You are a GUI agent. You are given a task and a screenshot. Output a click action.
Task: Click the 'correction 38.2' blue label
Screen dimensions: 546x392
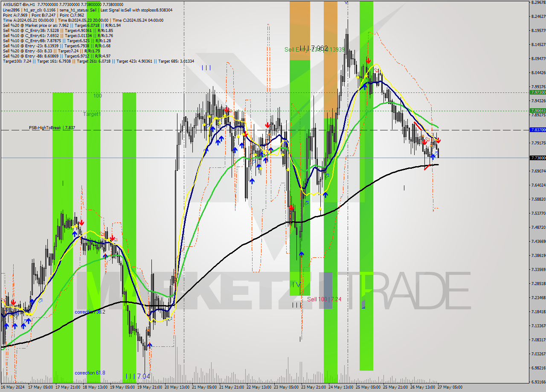[90, 312]
